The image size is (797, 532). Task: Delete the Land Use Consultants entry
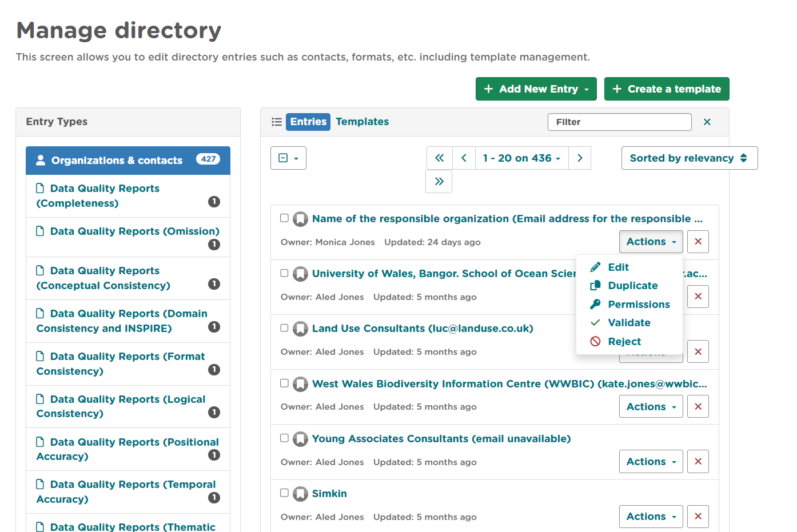[x=698, y=351]
